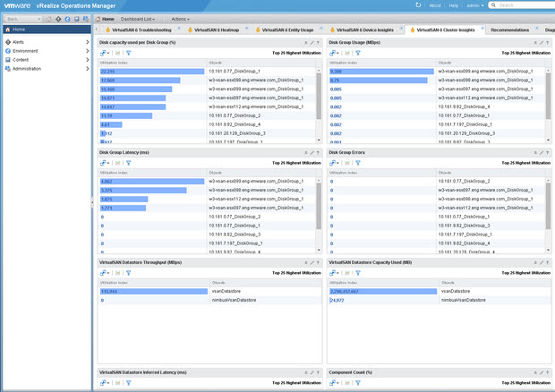Click filter icon in Component Count (%) widget
The image size is (555, 392).
(358, 383)
